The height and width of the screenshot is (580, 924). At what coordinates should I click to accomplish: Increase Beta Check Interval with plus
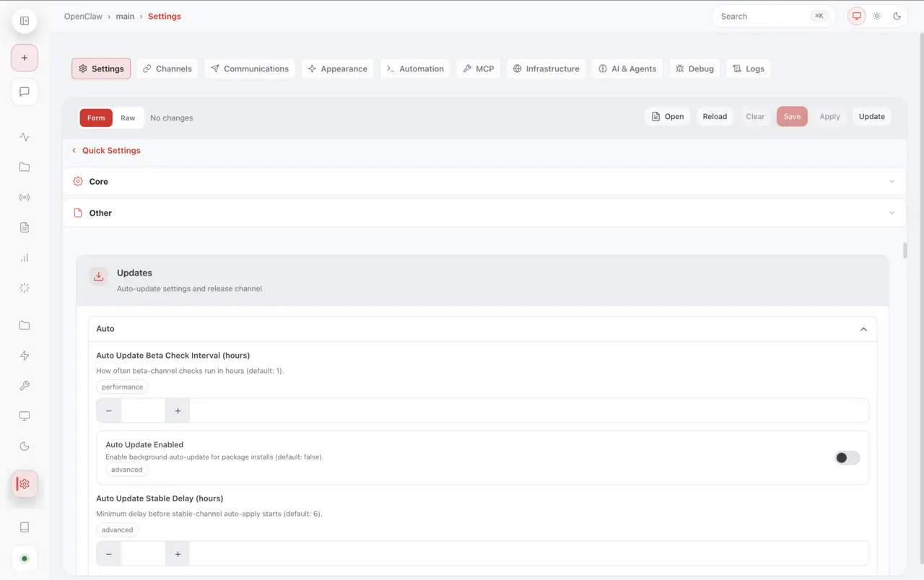(x=178, y=410)
